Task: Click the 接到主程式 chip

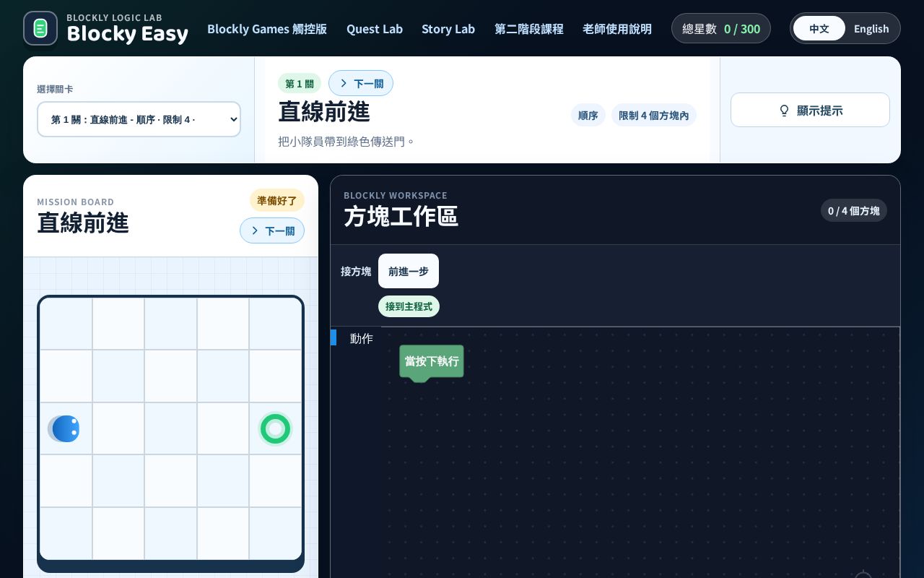Action: click(409, 306)
